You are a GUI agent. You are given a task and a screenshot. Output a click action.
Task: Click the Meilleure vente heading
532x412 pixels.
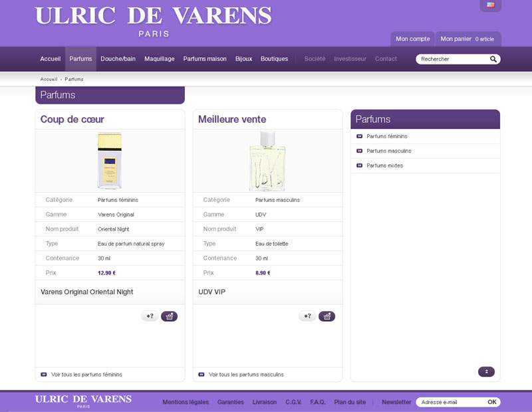[232, 120]
